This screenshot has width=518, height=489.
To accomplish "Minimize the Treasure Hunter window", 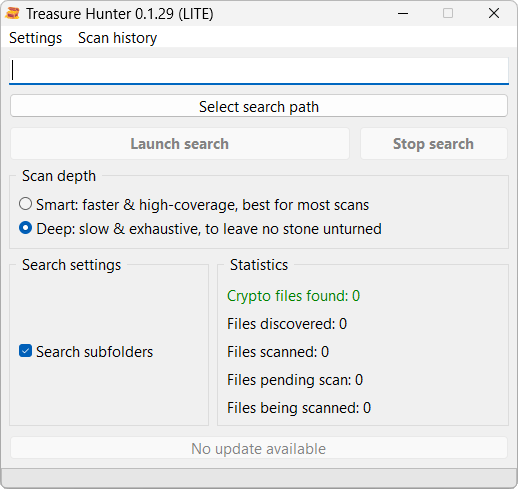I will click(x=403, y=13).
